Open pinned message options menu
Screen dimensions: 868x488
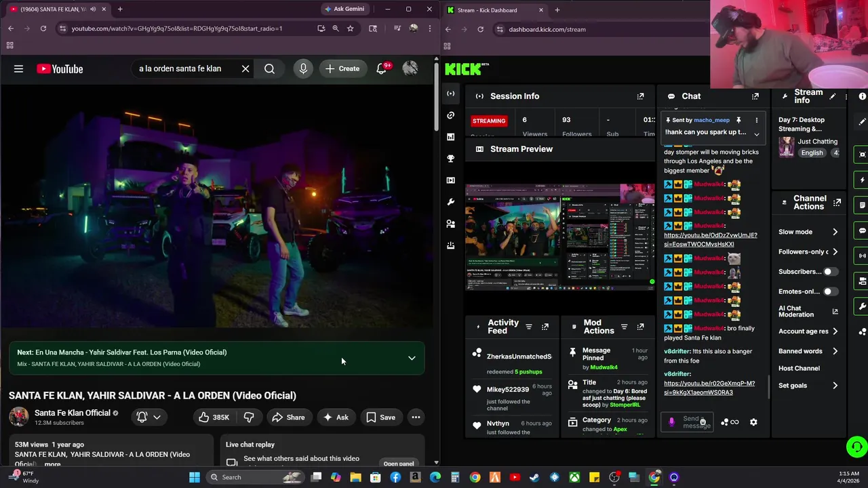(x=757, y=120)
